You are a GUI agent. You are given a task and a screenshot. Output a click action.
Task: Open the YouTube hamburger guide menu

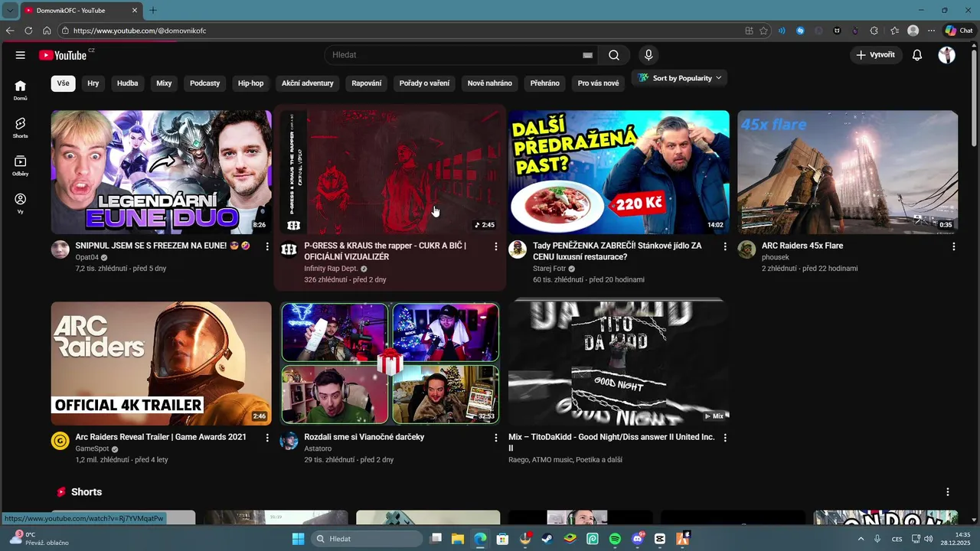pos(21,55)
